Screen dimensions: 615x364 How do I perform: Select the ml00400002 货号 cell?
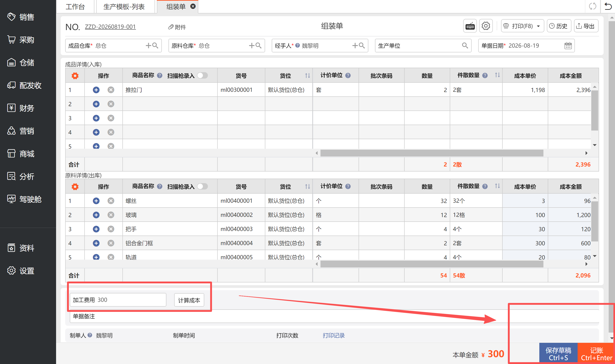coord(241,215)
